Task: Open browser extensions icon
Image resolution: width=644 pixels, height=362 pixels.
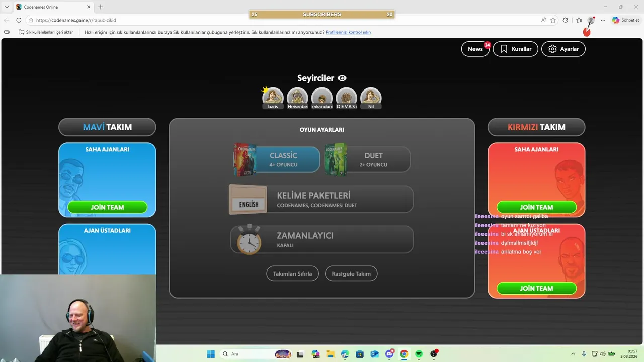Action: [566, 20]
